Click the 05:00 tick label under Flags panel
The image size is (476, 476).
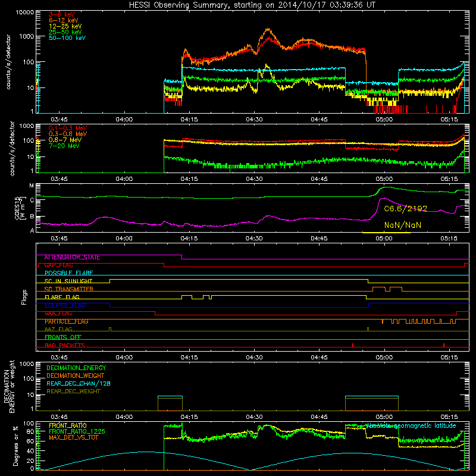384,358
